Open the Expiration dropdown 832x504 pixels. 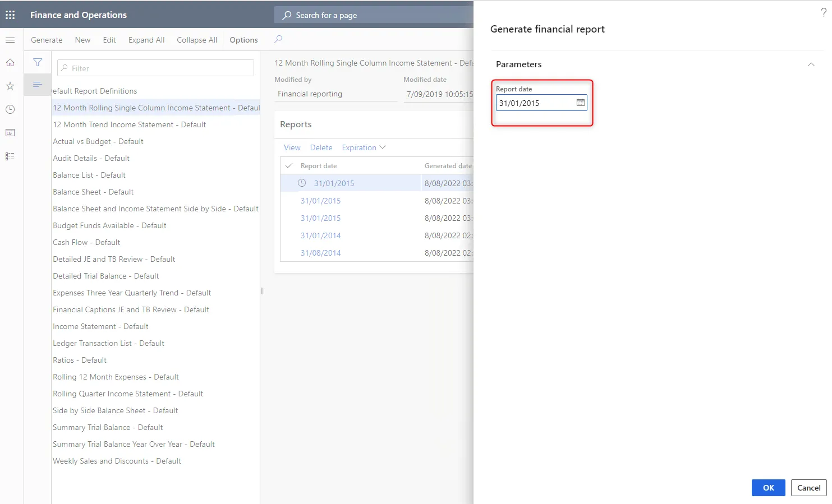coord(363,147)
